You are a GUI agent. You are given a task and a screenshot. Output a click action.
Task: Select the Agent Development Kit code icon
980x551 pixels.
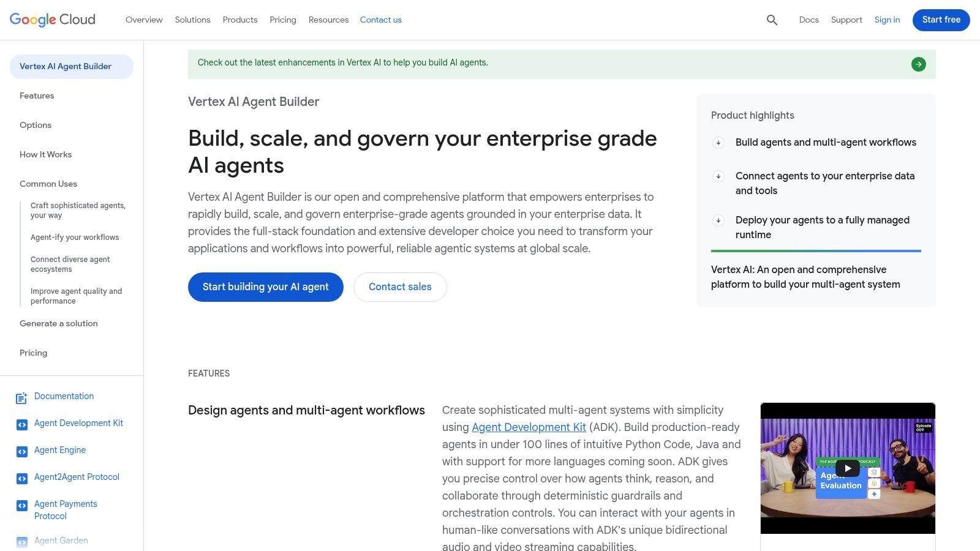pos(21,423)
